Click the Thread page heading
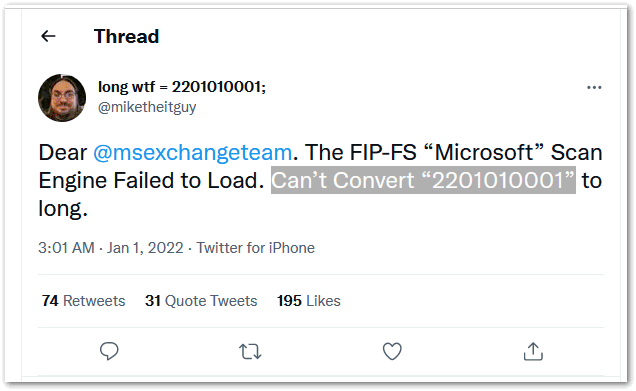The image size is (636, 391). click(x=126, y=36)
